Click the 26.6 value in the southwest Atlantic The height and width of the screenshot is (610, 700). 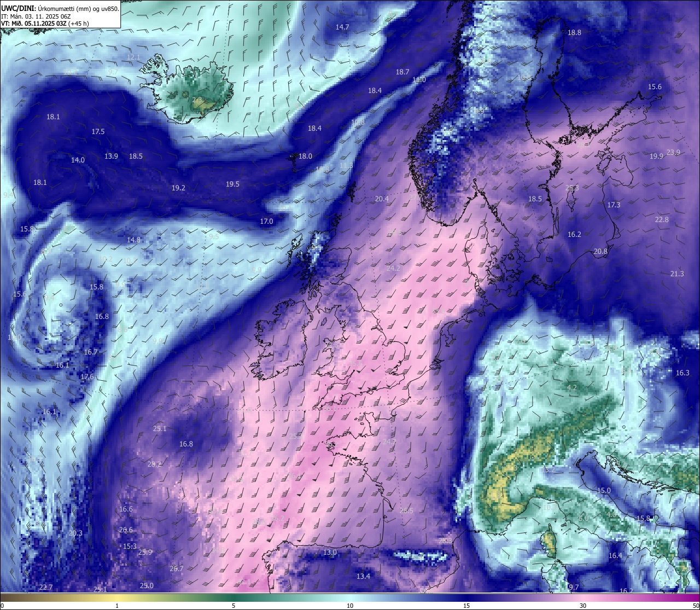126,530
